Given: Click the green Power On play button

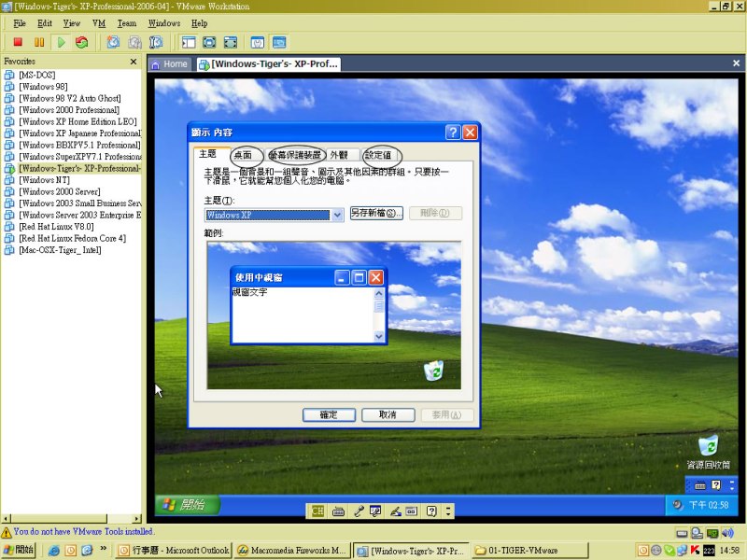Looking at the screenshot, I should (x=61, y=42).
